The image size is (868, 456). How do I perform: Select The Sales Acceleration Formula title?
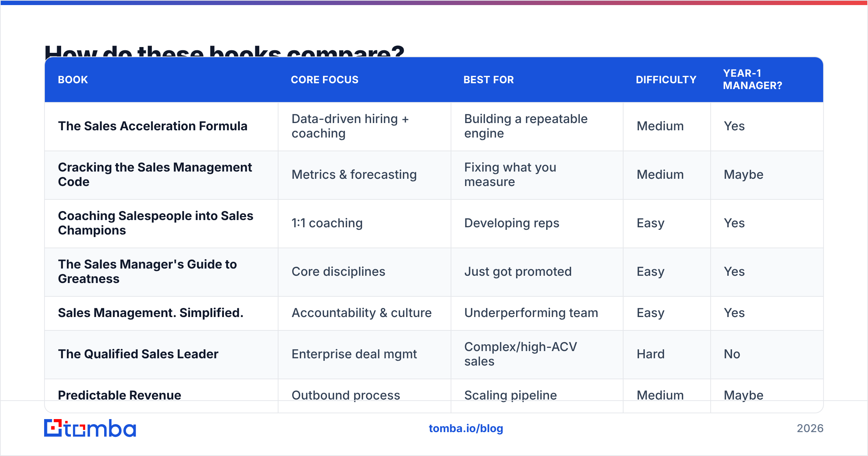coord(153,126)
